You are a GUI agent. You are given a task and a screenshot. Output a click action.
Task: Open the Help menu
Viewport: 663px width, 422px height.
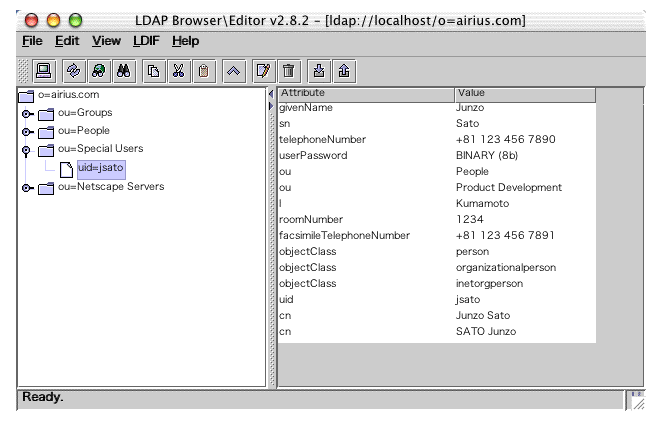tap(186, 41)
